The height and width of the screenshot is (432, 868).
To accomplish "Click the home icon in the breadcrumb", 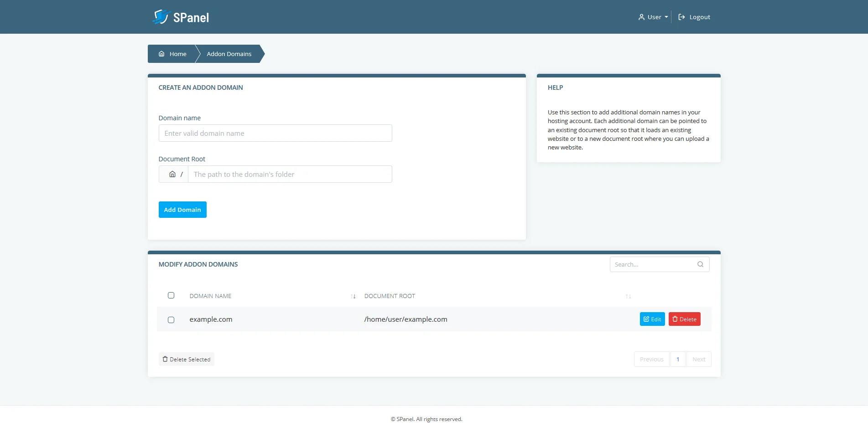I will coord(161,53).
